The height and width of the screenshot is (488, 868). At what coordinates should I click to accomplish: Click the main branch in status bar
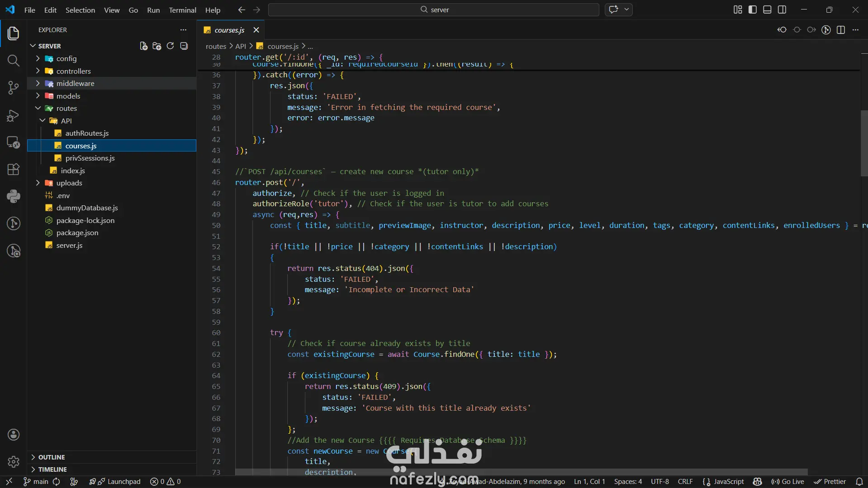[36, 482]
